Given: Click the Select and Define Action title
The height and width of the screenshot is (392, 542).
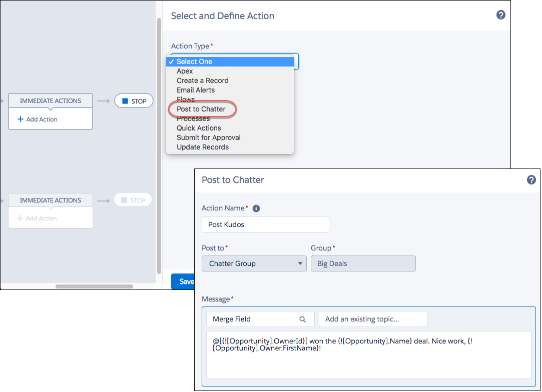Looking at the screenshot, I should [x=223, y=16].
